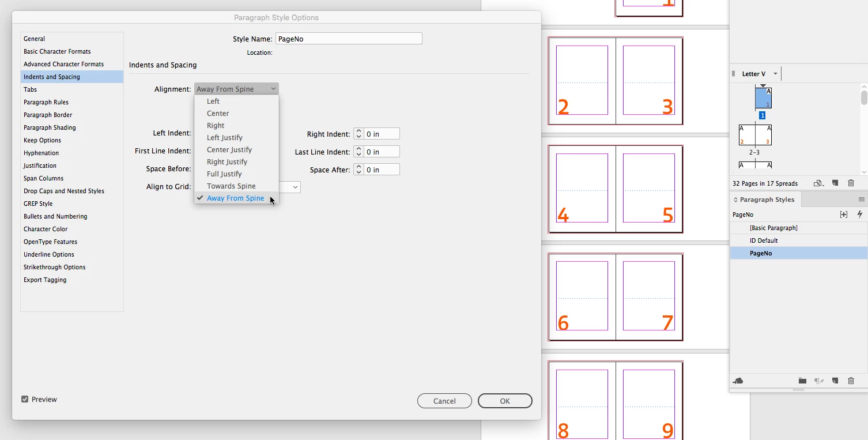Add the style to the CC Library via the cloud icon

pyautogui.click(x=738, y=381)
